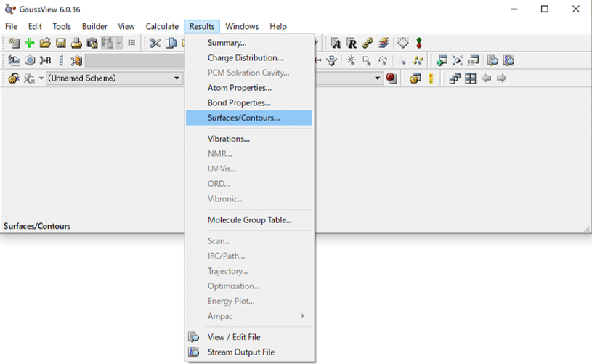Screen dimensions: 592x364
Task: Open the Windows menu
Action: click(242, 26)
